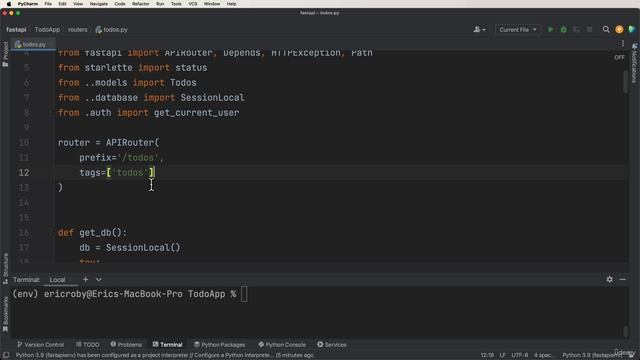Open the VCS menu
This screenshot has height=360, width=640.
193,4
